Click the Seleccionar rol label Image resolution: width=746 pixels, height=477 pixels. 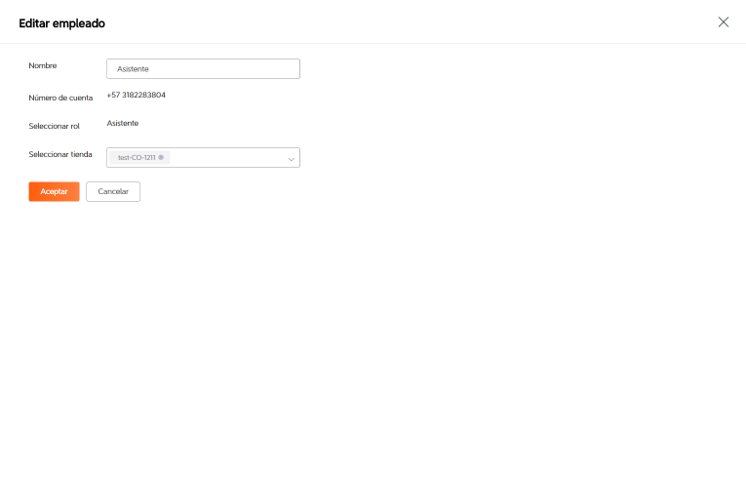tap(54, 126)
